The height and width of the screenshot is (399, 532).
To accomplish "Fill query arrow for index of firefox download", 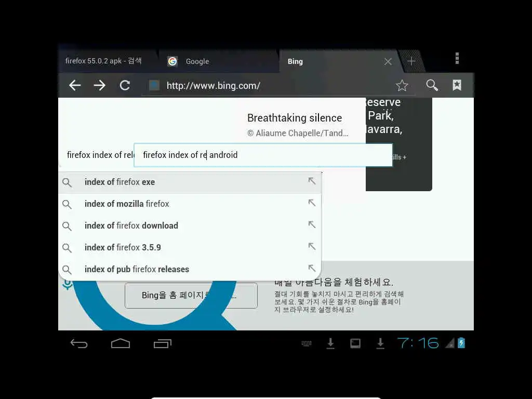I will 312,224.
